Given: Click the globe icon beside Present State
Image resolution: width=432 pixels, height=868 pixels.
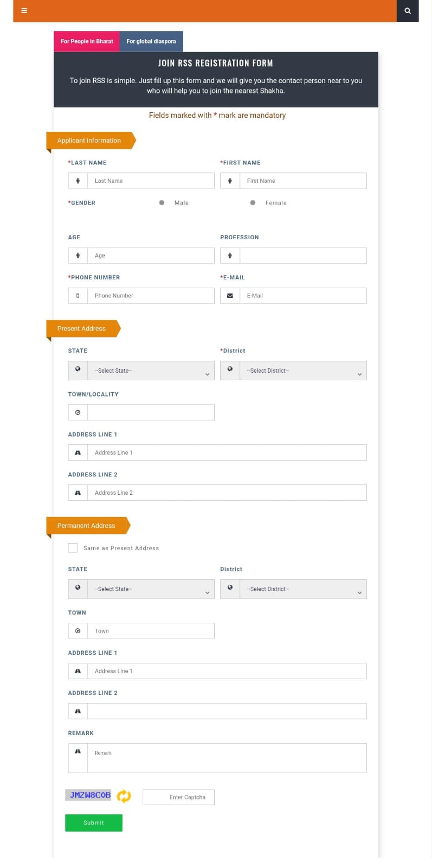Looking at the screenshot, I should tap(78, 369).
